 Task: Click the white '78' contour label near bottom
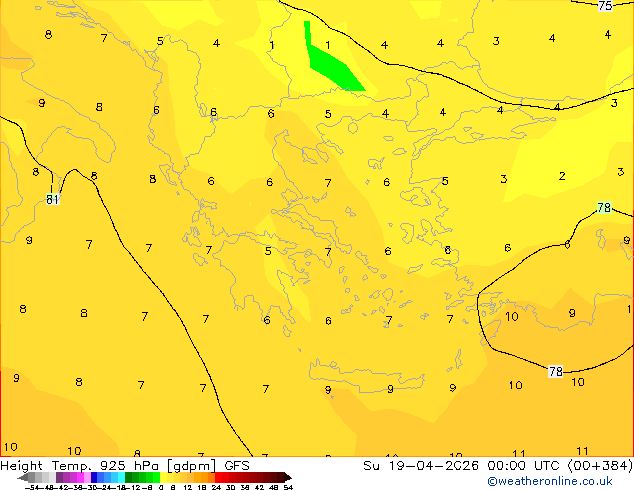pyautogui.click(x=556, y=371)
